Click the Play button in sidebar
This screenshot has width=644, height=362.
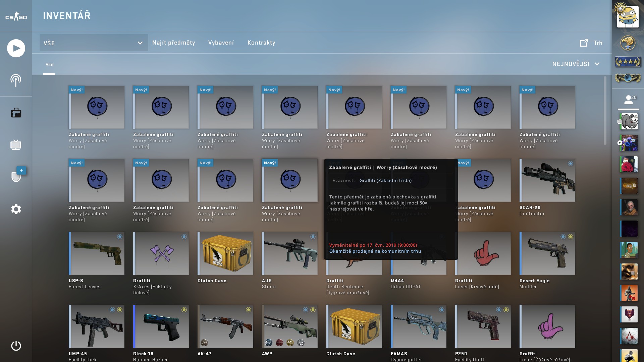coord(16,48)
